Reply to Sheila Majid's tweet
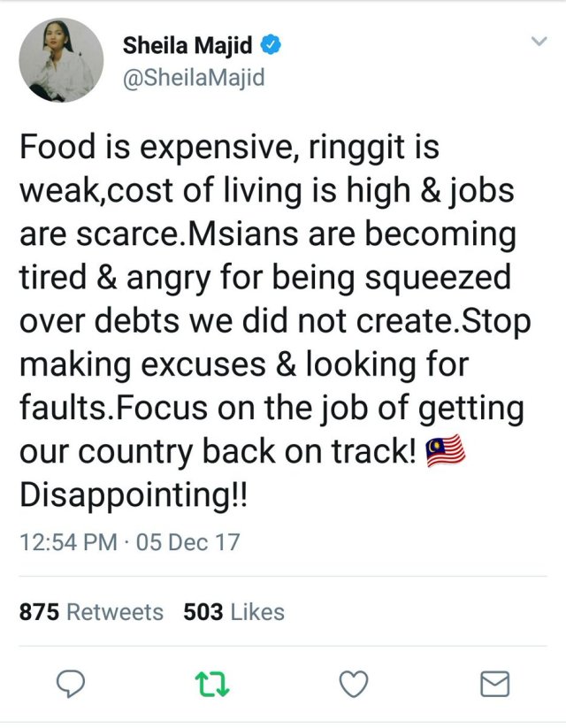Screen dimensions: 566x728 coord(69,683)
